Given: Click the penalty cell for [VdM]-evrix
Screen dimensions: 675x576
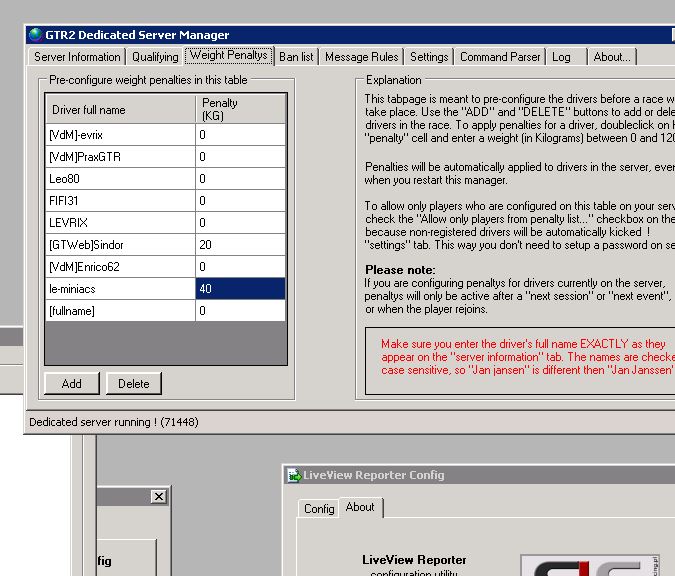Looking at the screenshot, I should [x=241, y=135].
